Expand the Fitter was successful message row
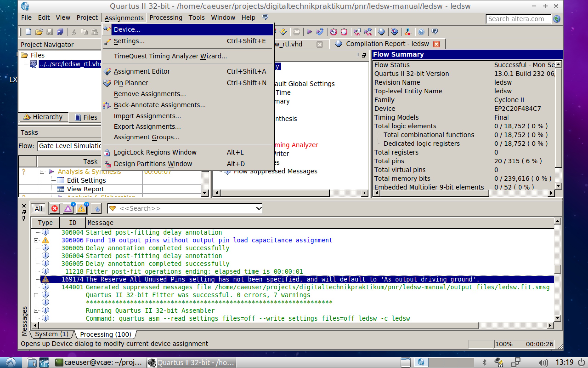 click(36, 295)
